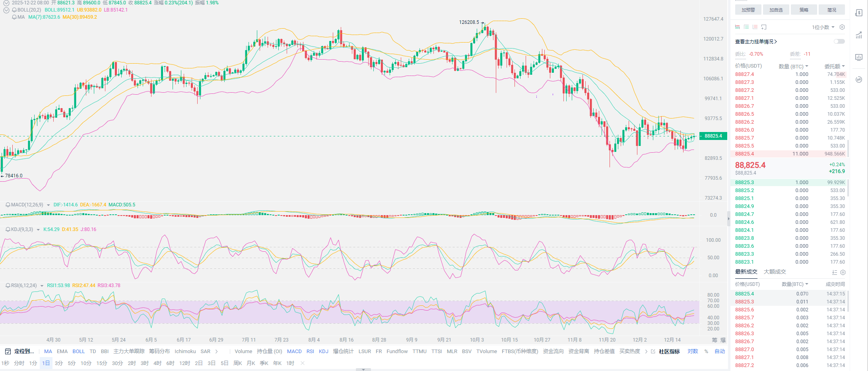868x371 pixels.
Task: Toggle the BOLL indicator on the chart
Action: [x=78, y=352]
